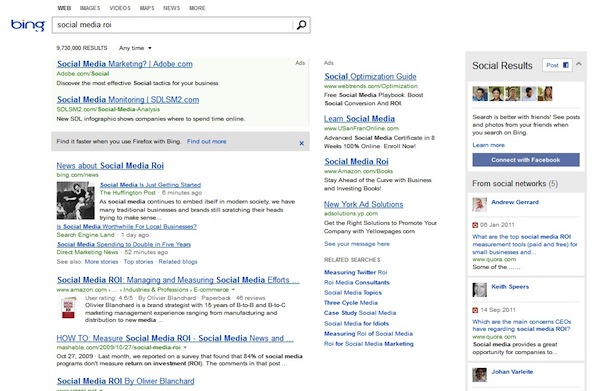Open the top social media ROI measurement tools post
The width and height of the screenshot is (600, 391).
[x=525, y=244]
